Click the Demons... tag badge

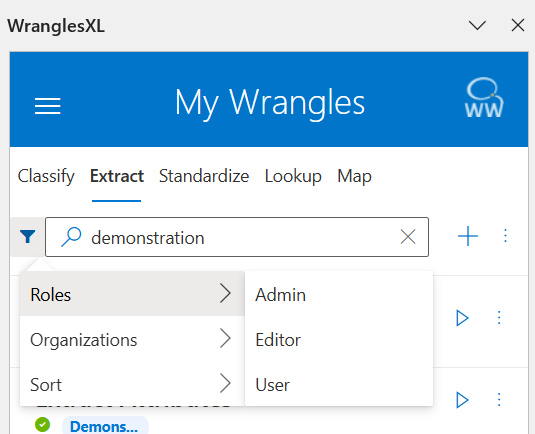tap(105, 426)
